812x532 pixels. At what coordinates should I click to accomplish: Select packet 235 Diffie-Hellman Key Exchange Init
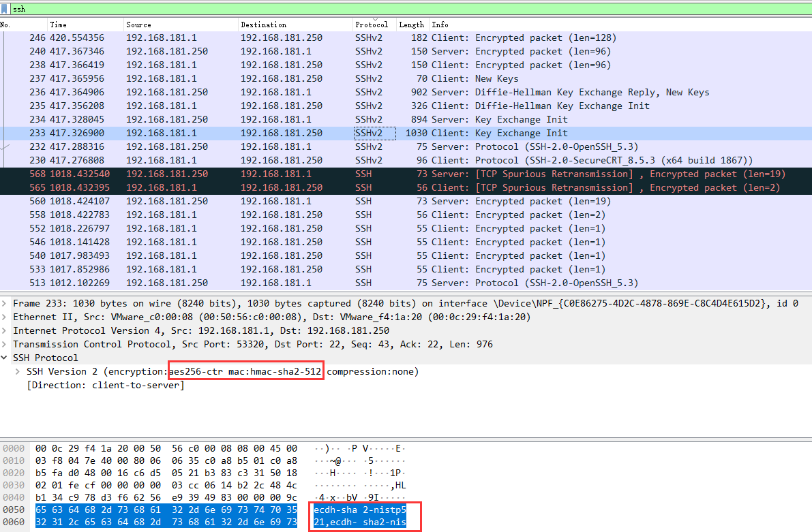tap(406, 106)
